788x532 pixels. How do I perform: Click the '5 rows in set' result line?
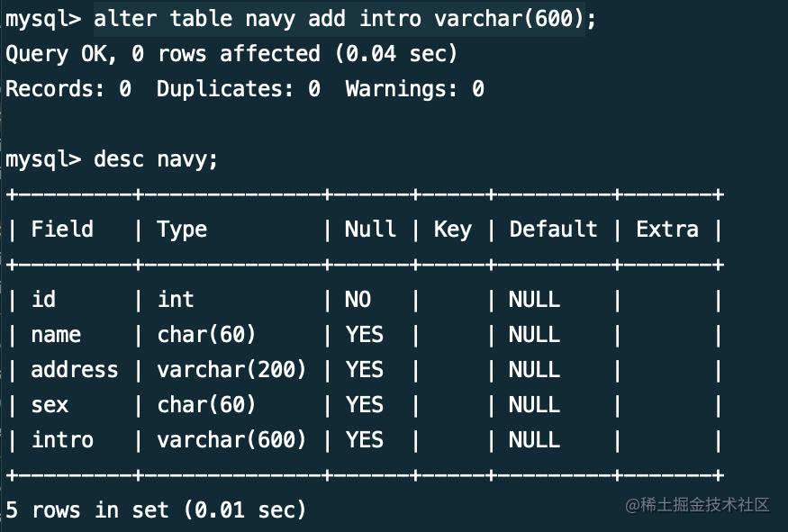156,510
